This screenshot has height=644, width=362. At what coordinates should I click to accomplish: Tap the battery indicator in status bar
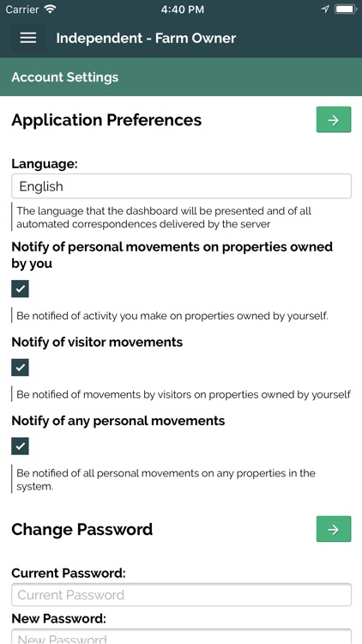(346, 9)
